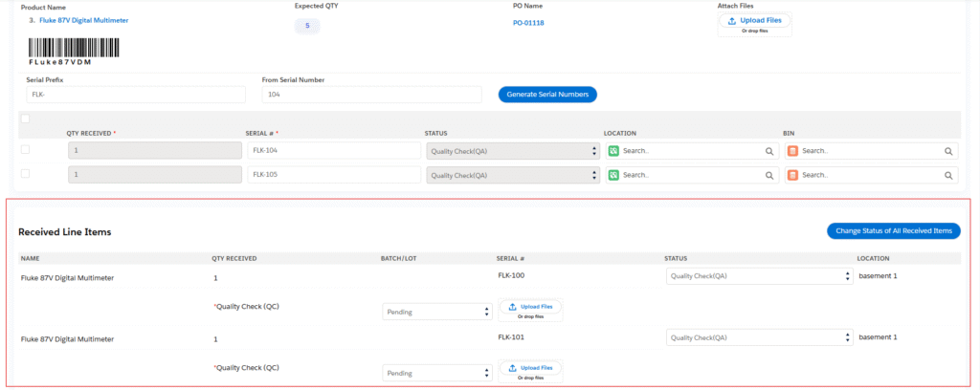Click the location search magnifier in FLK-104 row
Image resolution: width=980 pixels, height=390 pixels.
(768, 151)
